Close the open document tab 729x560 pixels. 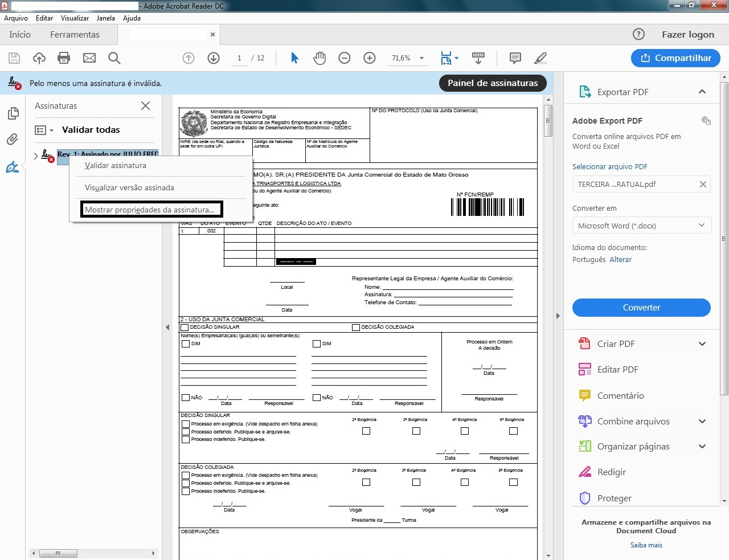[x=212, y=35]
